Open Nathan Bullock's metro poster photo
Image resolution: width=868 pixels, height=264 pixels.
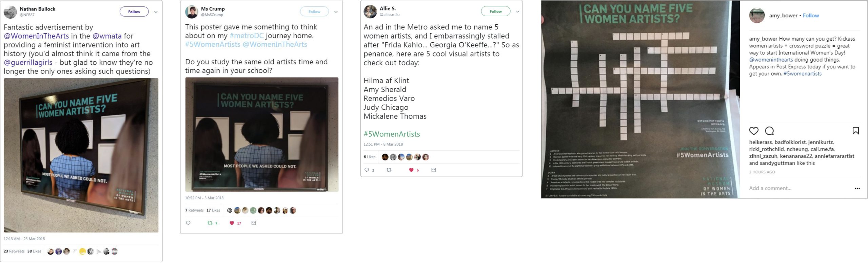(x=81, y=155)
